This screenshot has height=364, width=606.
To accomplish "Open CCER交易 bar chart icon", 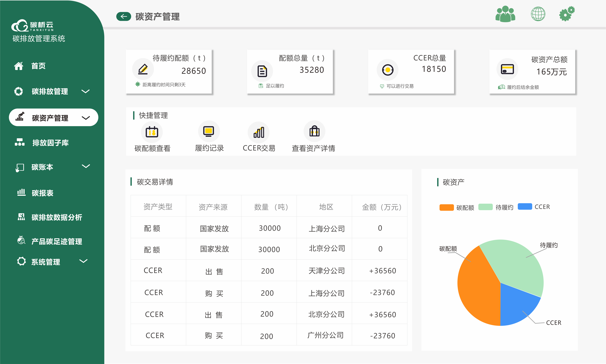I will [x=259, y=132].
